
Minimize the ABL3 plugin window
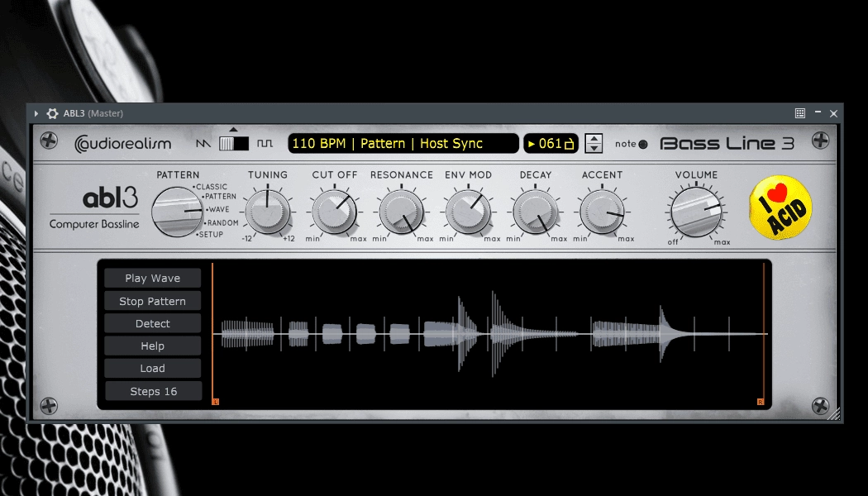tap(818, 112)
